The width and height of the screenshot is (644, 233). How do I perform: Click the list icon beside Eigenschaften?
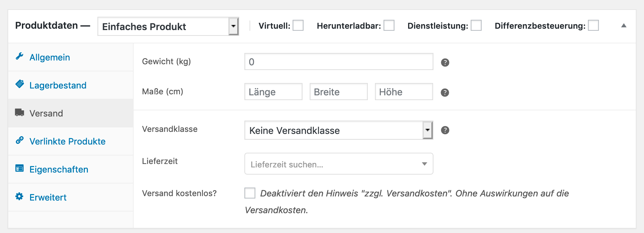point(19,168)
